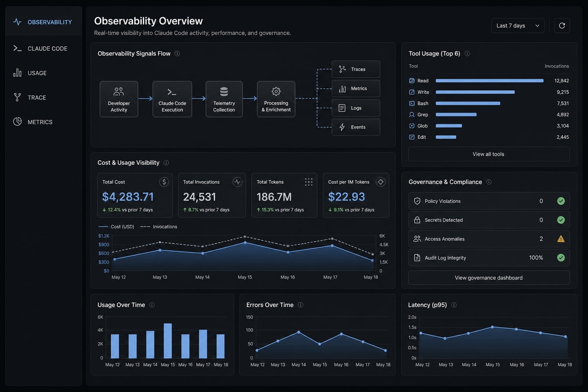The height and width of the screenshot is (392, 588).
Task: Click the 186.7M total tokens value
Action: pyautogui.click(x=274, y=197)
